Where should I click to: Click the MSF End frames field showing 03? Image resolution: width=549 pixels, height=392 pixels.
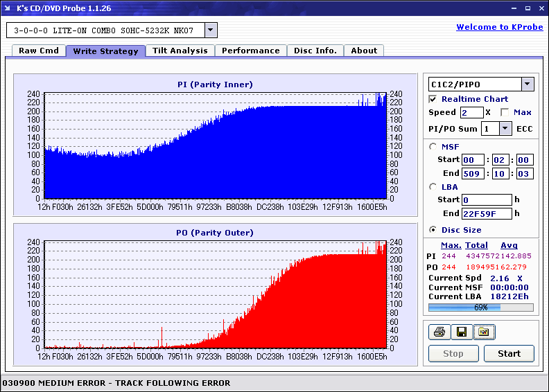pos(525,173)
